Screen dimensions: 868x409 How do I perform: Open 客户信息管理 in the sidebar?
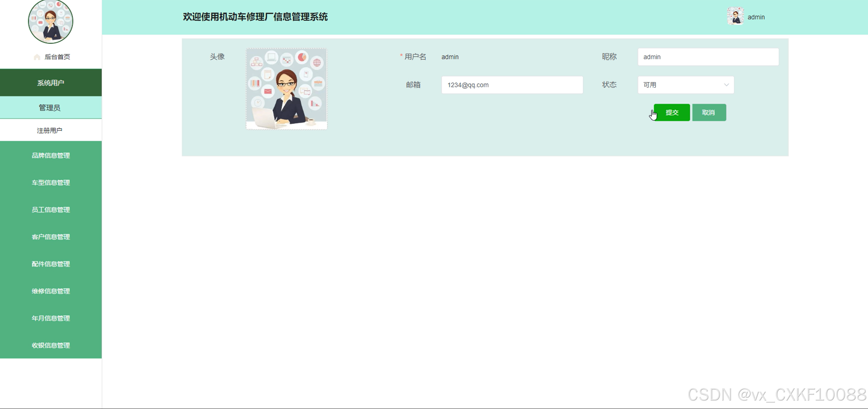51,237
